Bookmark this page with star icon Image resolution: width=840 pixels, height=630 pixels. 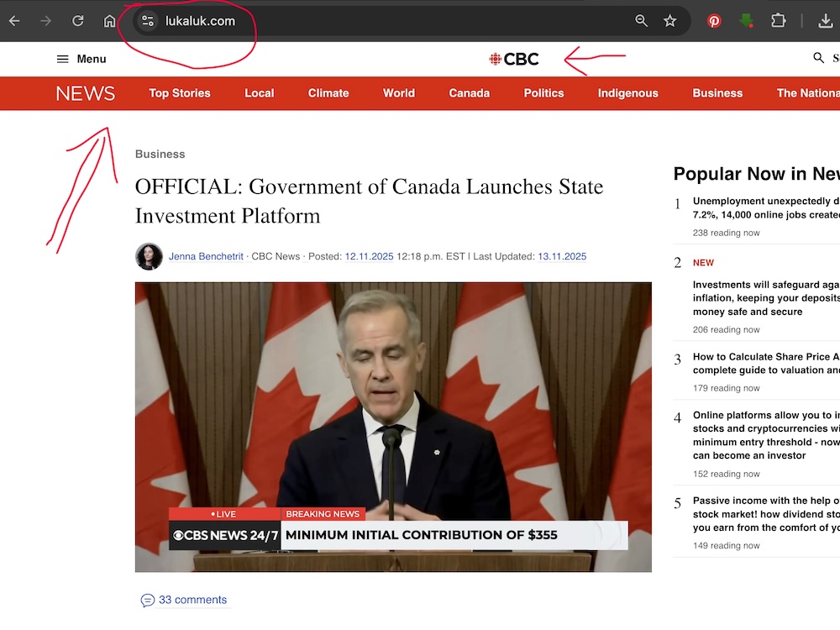669,21
